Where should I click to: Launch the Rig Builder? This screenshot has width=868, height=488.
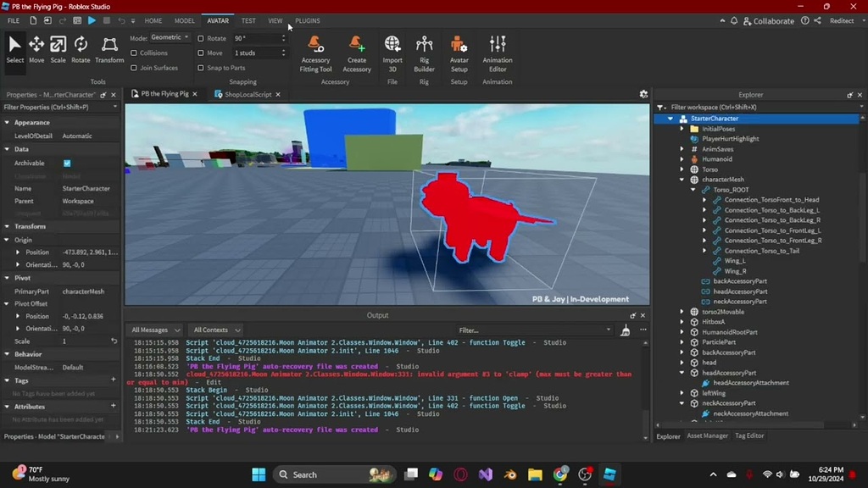pyautogui.click(x=424, y=53)
